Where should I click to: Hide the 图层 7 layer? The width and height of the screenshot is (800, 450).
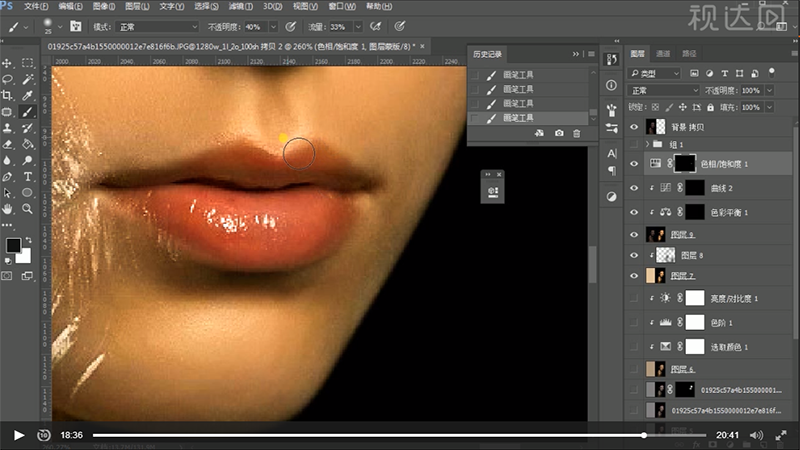click(x=634, y=276)
